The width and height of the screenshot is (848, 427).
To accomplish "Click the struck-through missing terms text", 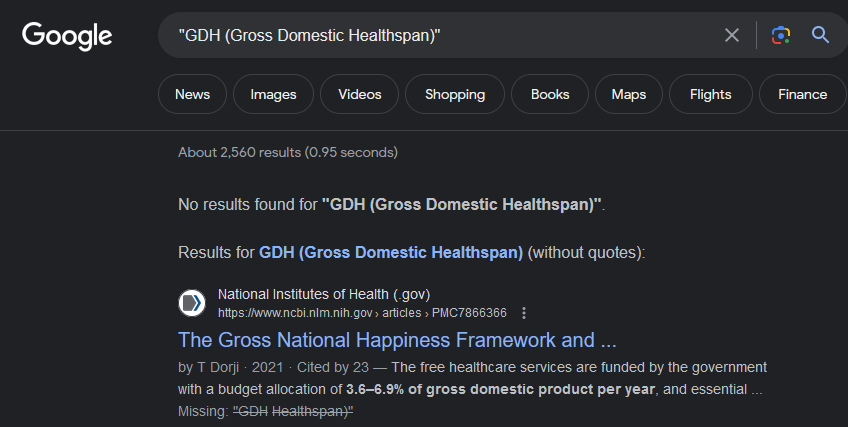I will point(293,411).
